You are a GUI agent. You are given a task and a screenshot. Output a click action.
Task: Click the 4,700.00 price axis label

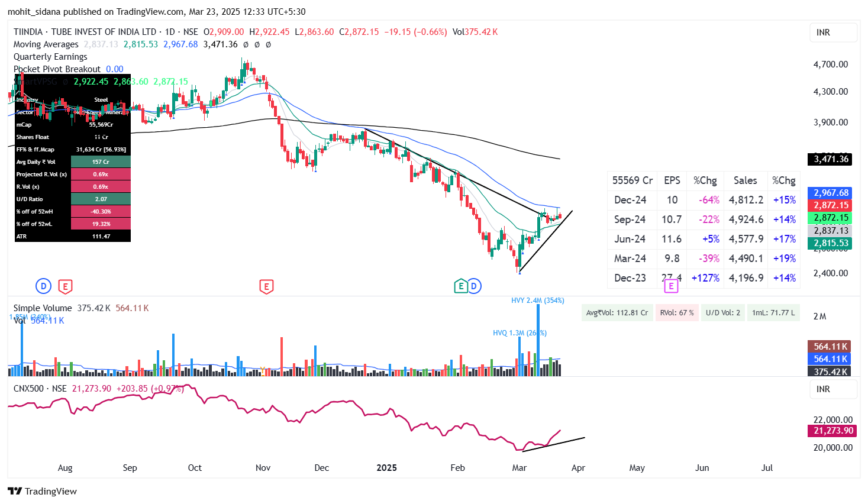[x=831, y=64]
